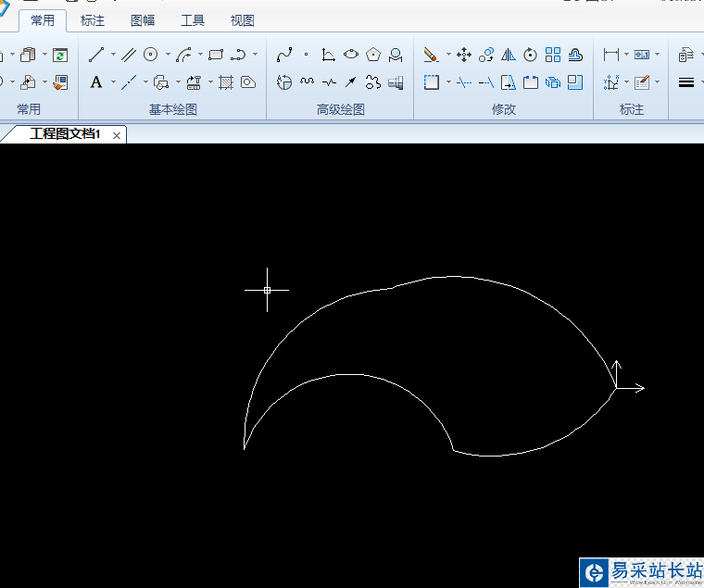Image resolution: width=704 pixels, height=588 pixels.
Task: Select the Cloud Line tool
Action: (373, 82)
